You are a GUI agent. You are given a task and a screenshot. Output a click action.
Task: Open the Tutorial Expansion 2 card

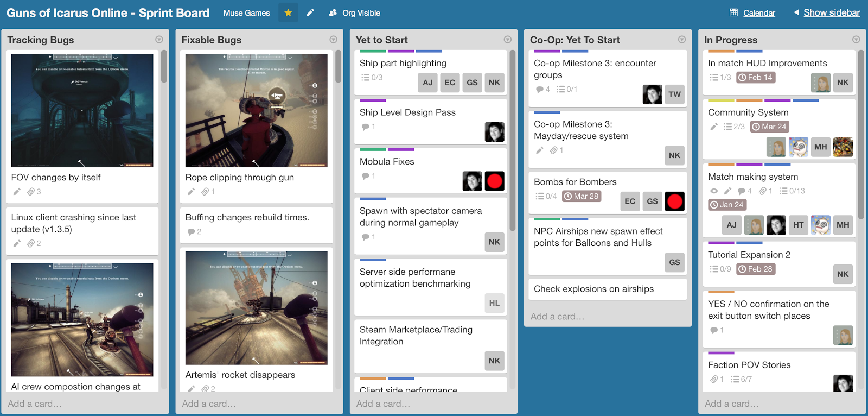point(779,263)
